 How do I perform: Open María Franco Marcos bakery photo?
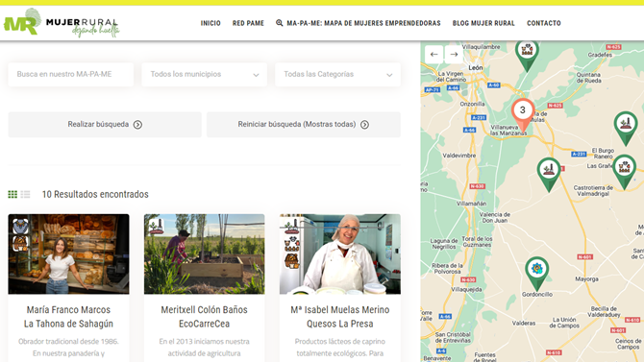[68, 254]
